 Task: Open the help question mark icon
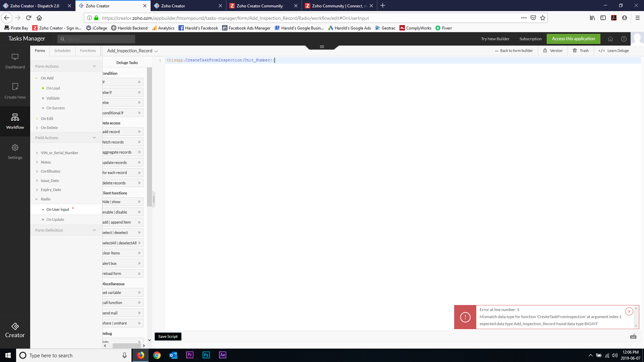(x=624, y=39)
